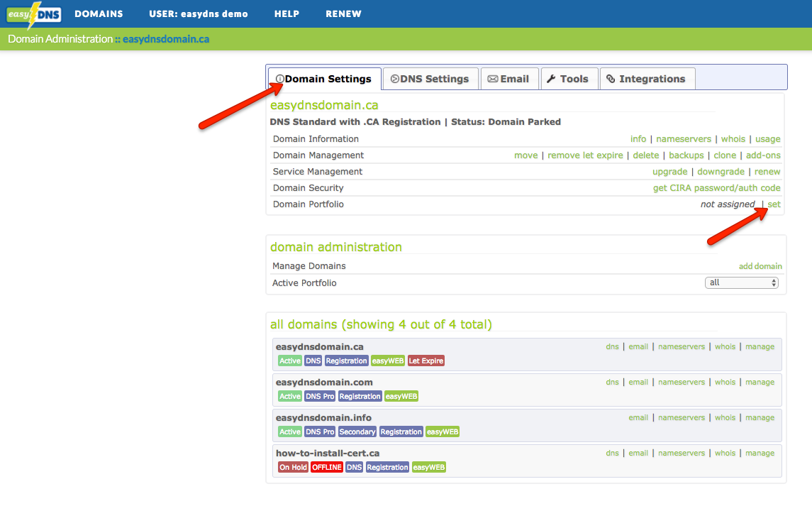Click the arrow icon on DNS Settings tab
Image resolution: width=812 pixels, height=506 pixels.
[394, 79]
